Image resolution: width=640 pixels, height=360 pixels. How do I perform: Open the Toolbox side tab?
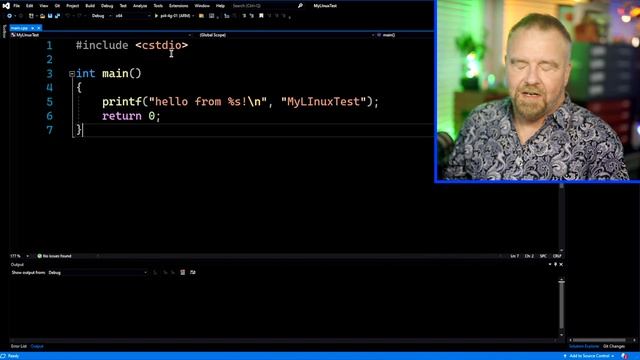tap(4, 31)
